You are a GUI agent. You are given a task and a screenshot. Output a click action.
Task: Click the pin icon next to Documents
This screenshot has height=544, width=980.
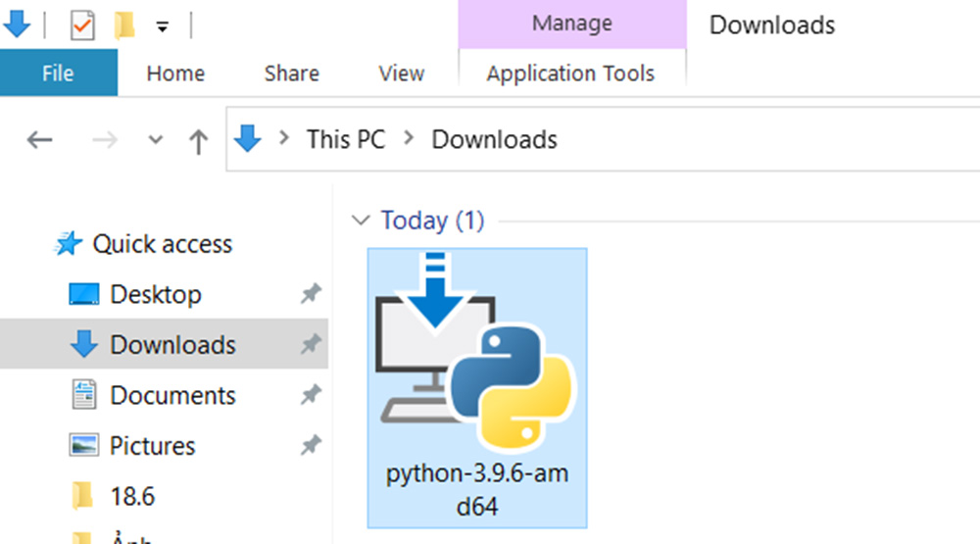click(311, 395)
